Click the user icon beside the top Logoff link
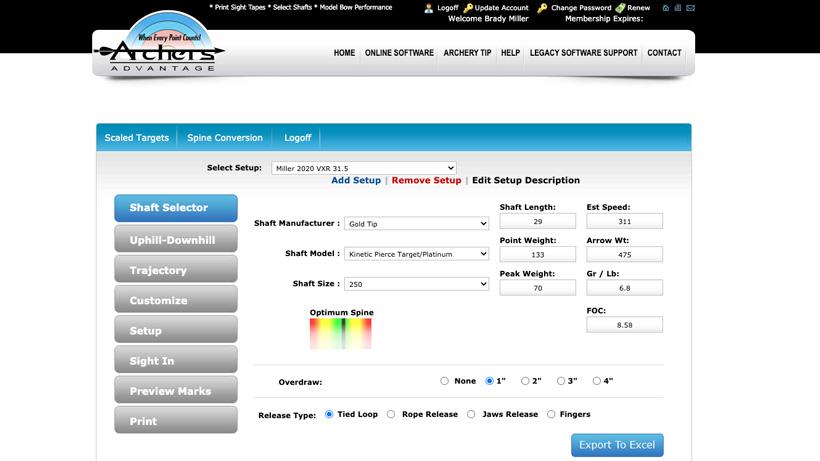 pyautogui.click(x=428, y=8)
